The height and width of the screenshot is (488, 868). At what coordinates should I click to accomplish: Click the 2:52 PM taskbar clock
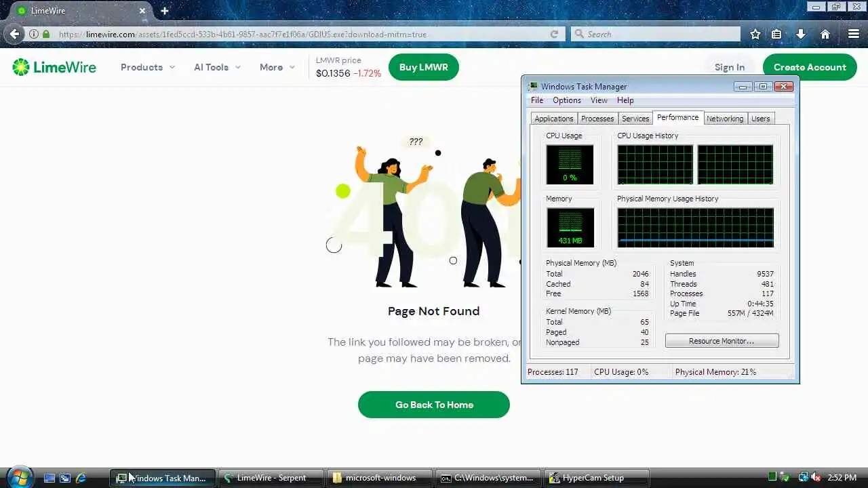point(842,478)
